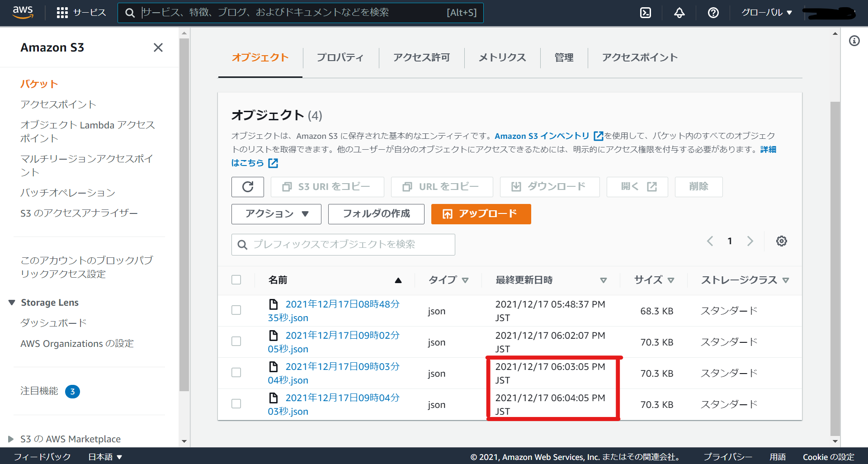This screenshot has height=464, width=868.
Task: Click the アップロード button
Action: tap(481, 214)
